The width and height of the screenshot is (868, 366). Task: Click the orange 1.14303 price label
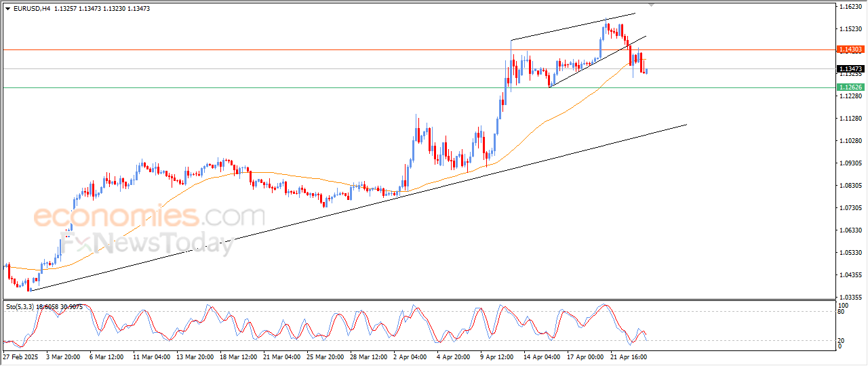click(x=850, y=49)
